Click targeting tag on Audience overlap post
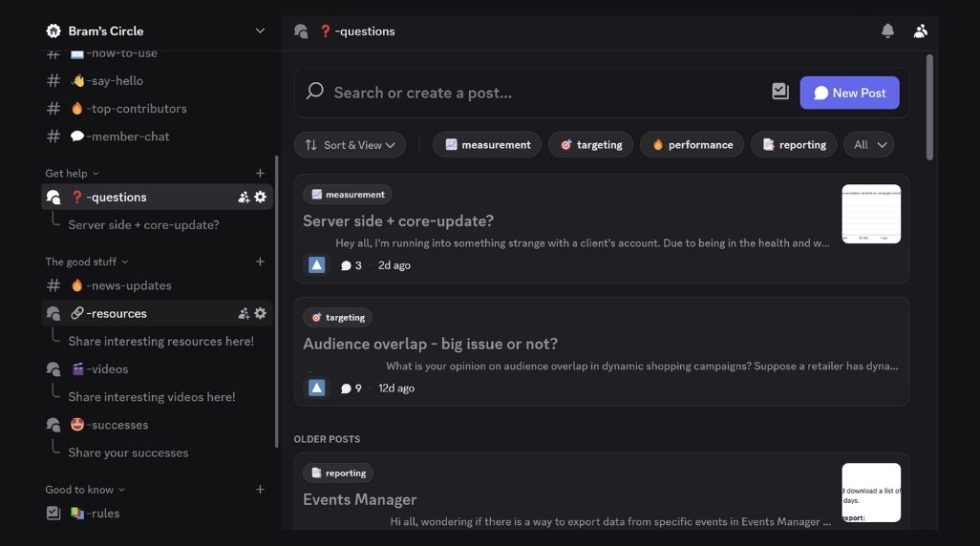 [x=337, y=317]
